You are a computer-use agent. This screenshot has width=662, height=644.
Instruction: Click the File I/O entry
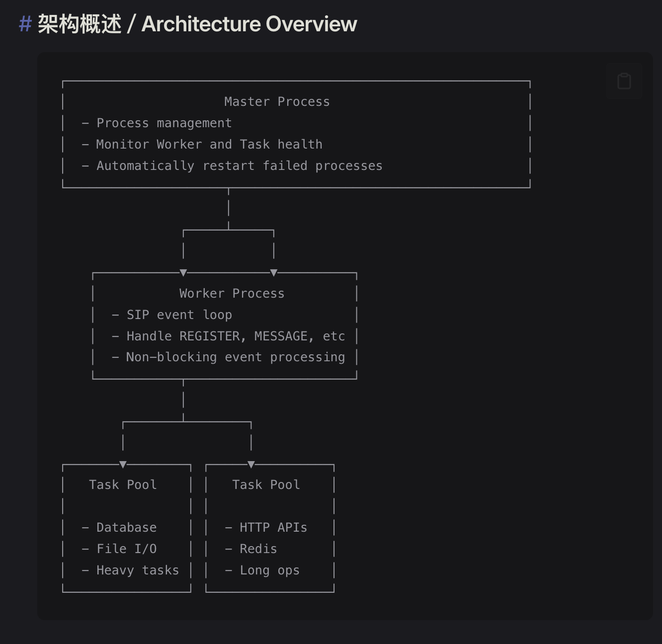(x=126, y=549)
